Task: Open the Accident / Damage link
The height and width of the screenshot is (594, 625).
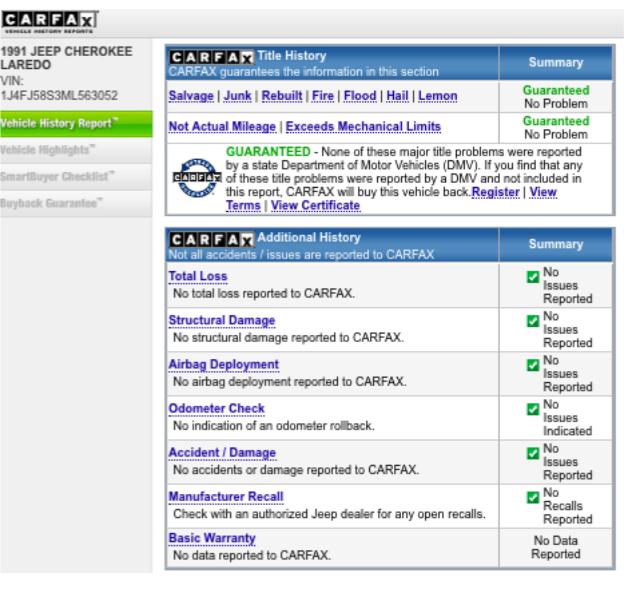Action: (222, 453)
